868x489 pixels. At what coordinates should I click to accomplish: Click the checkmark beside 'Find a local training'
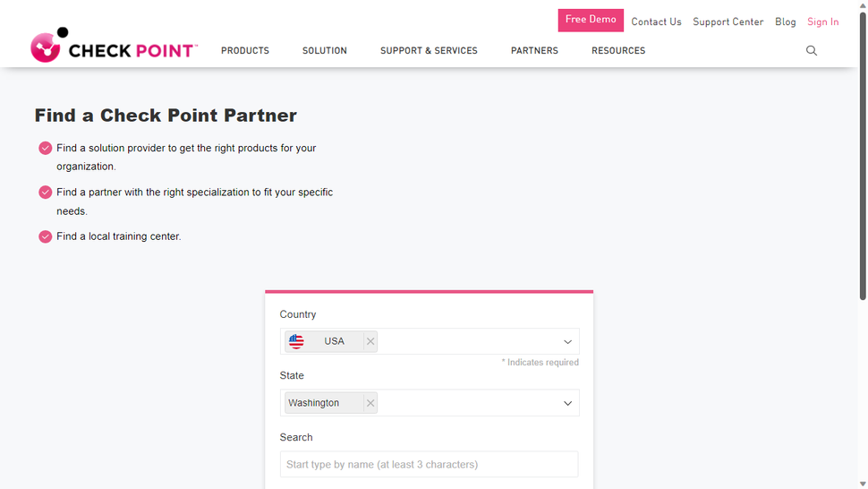tap(46, 236)
